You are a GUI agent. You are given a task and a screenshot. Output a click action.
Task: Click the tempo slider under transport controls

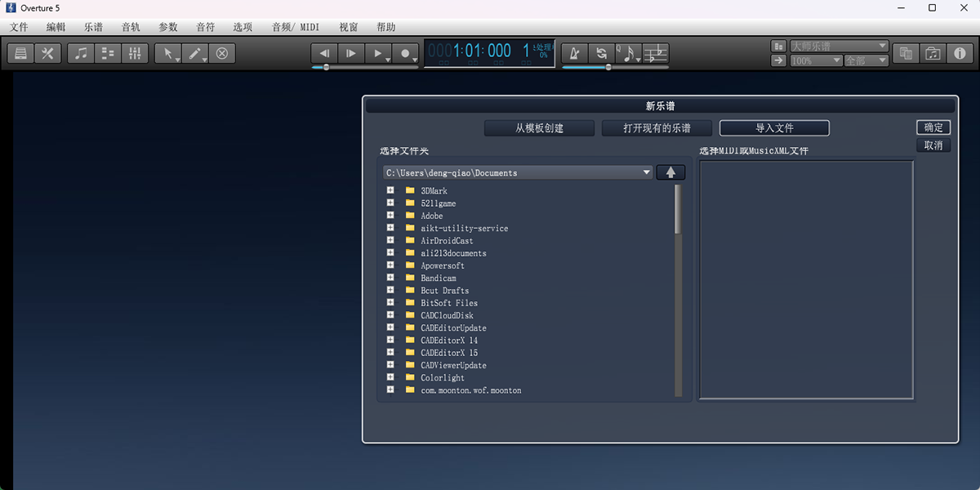tap(327, 67)
